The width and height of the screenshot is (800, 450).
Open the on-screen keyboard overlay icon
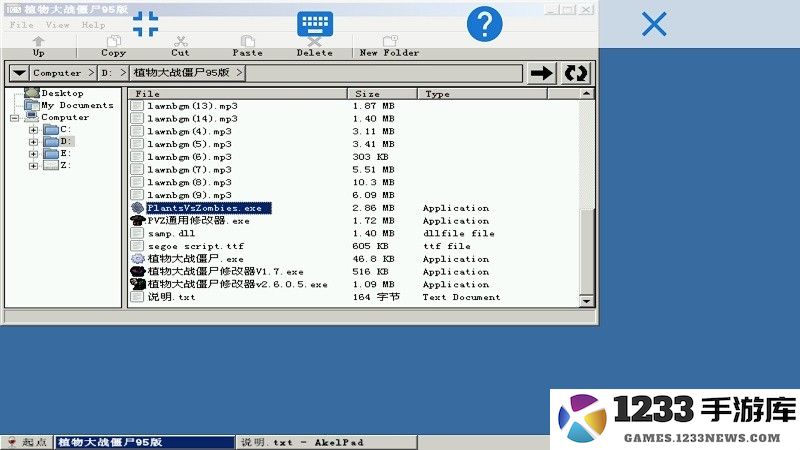(315, 24)
